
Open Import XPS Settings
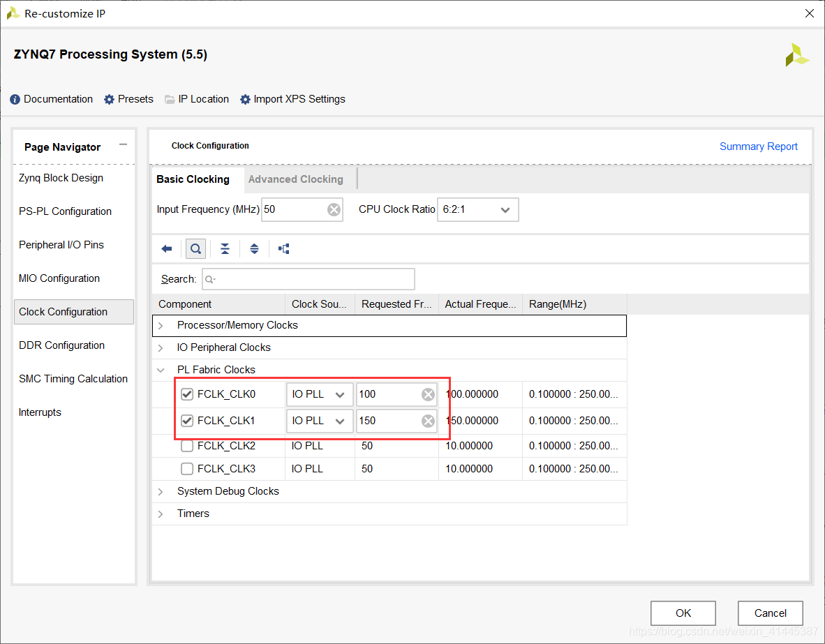coord(292,100)
